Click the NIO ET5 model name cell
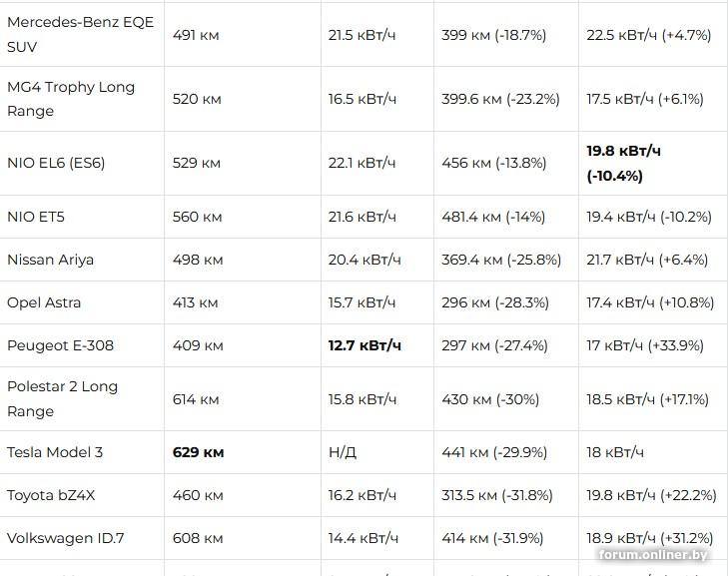Viewport: 728px width, 576px height. tap(36, 217)
